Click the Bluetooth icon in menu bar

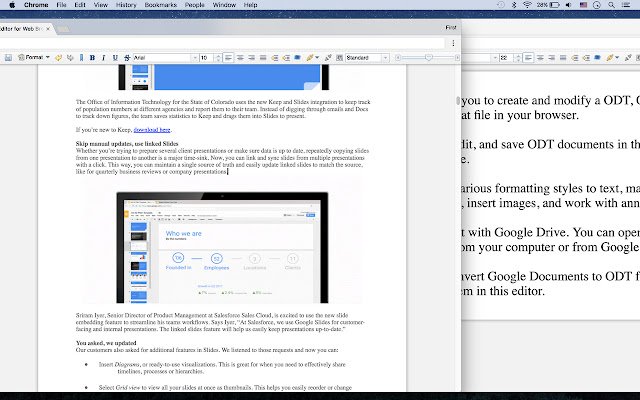514,5
